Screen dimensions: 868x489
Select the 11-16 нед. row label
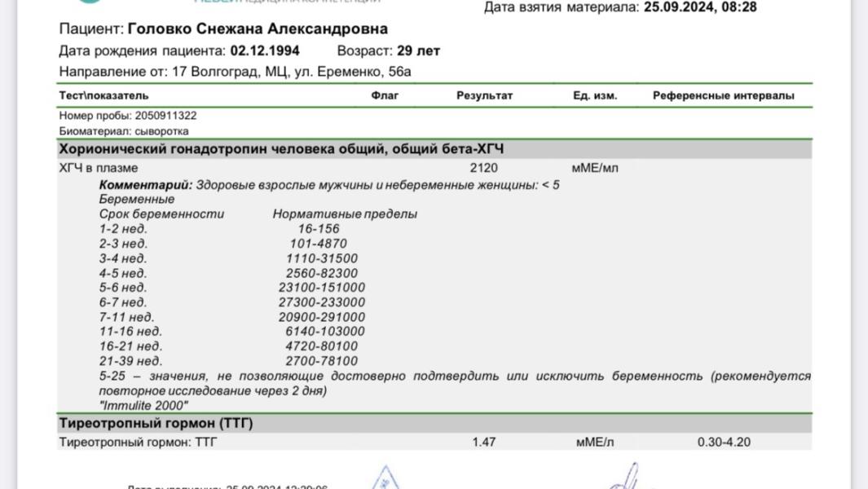(x=130, y=332)
